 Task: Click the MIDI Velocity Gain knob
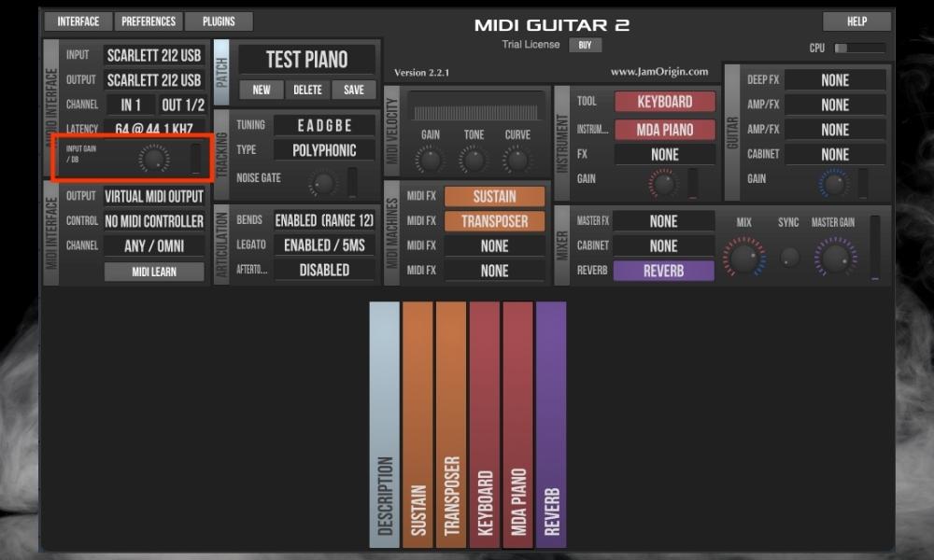430,160
